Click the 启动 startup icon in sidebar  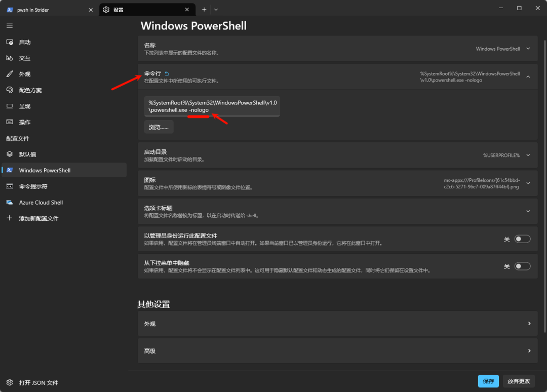coord(10,42)
